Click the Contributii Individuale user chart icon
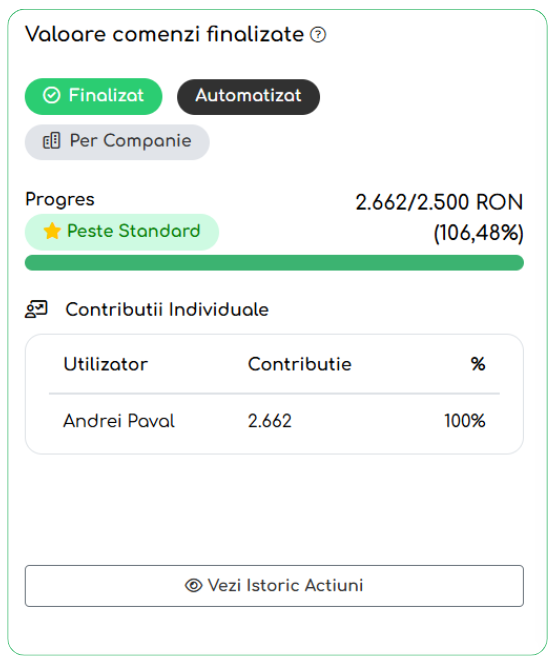 pos(36,309)
